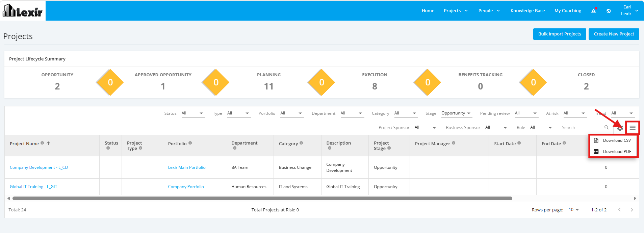644x233 pixels.
Task: Click info icon next to Portfolio header
Action: coord(190,143)
